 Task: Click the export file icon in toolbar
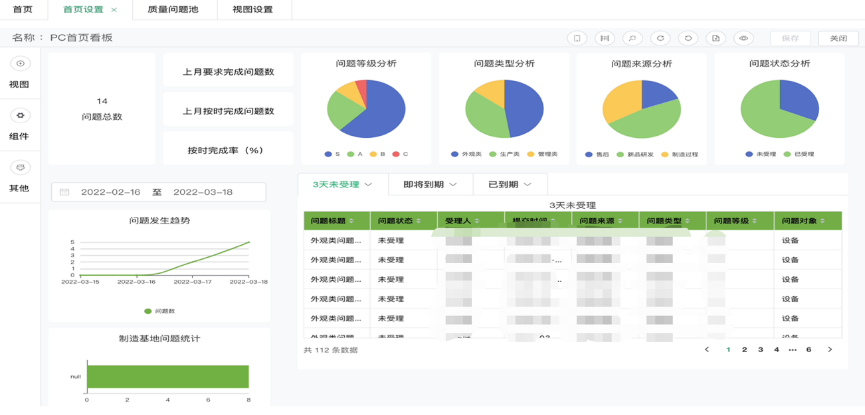coord(716,38)
